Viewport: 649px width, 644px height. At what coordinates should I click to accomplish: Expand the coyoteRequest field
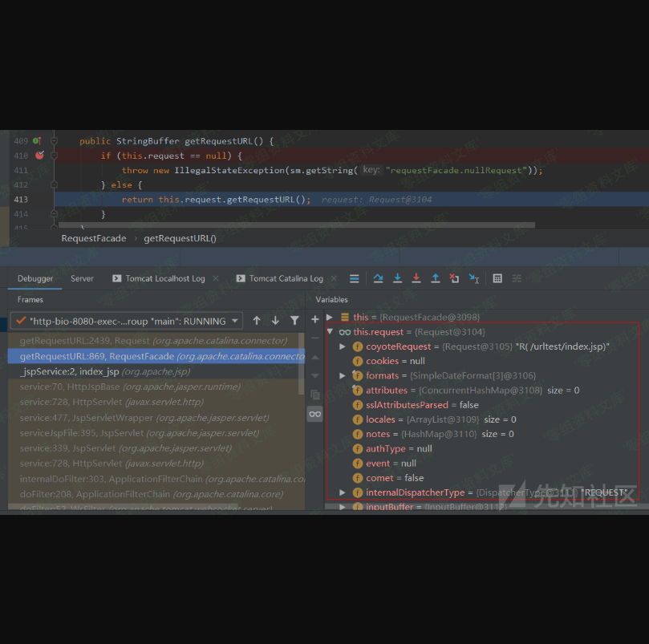click(343, 346)
